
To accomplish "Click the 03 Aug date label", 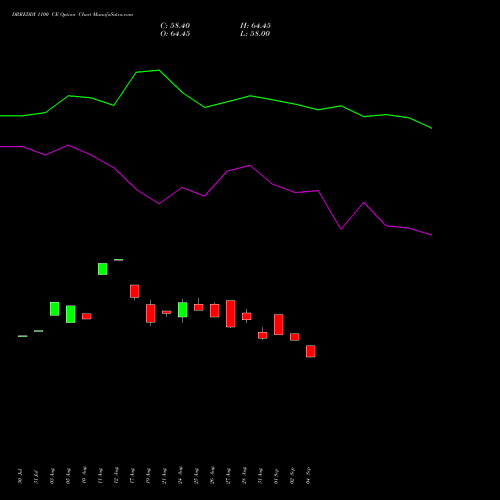I will click(x=52, y=476).
